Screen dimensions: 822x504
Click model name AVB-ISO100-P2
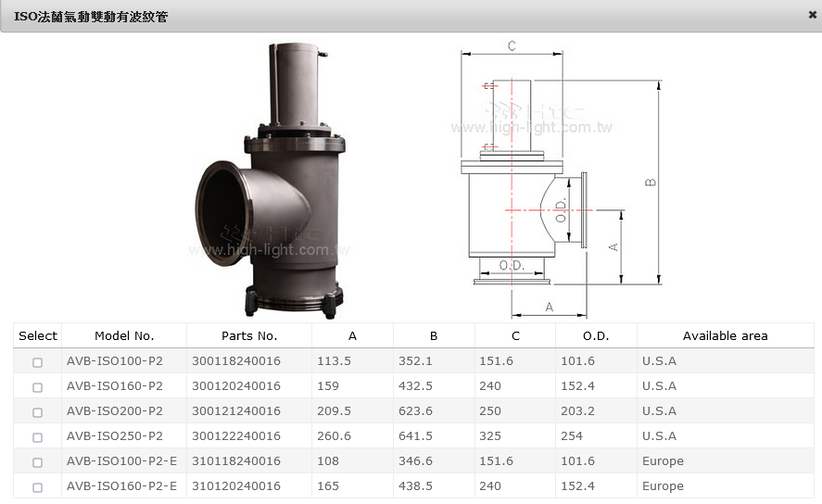point(115,361)
